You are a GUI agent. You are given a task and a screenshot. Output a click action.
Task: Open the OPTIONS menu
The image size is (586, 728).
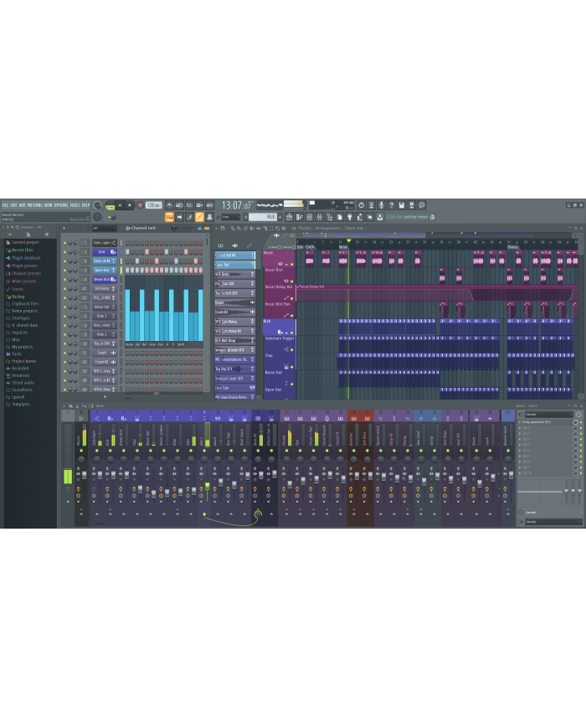(61, 205)
